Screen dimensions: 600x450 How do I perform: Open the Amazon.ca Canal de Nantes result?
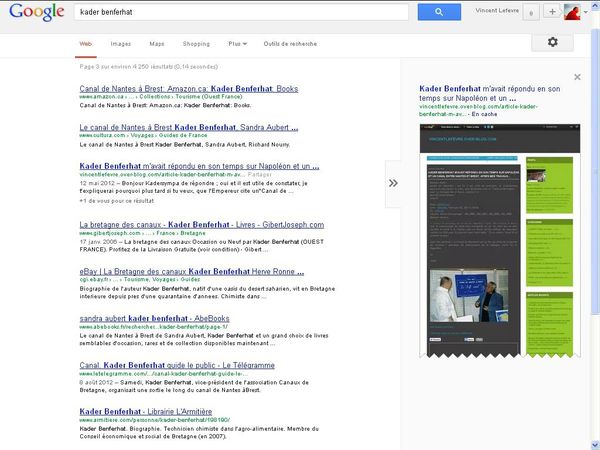pos(189,88)
